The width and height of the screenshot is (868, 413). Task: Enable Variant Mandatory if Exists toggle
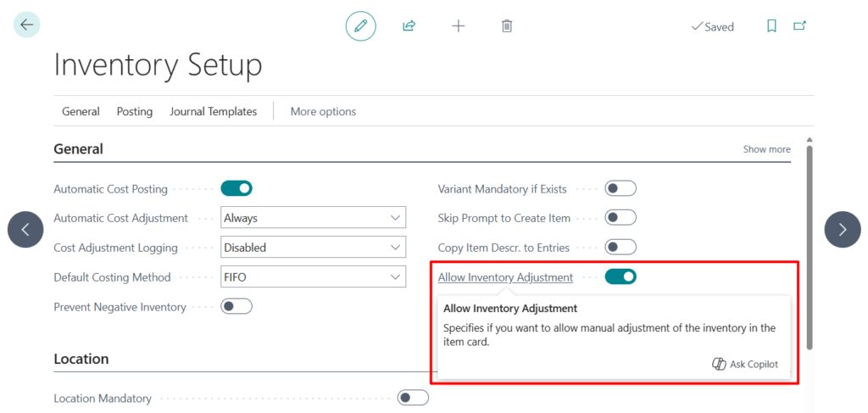[620, 188]
